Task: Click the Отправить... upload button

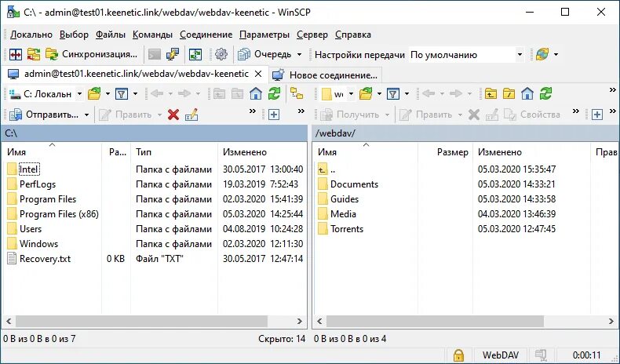Action: 44,115
